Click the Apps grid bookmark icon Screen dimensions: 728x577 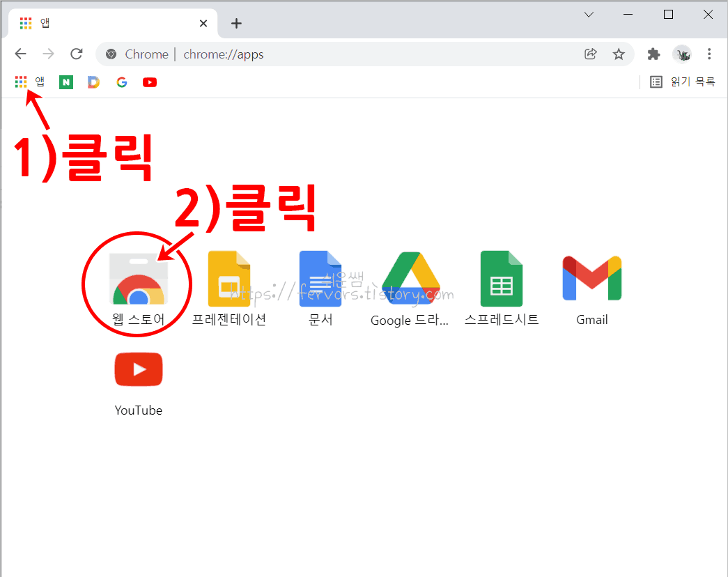tap(21, 82)
